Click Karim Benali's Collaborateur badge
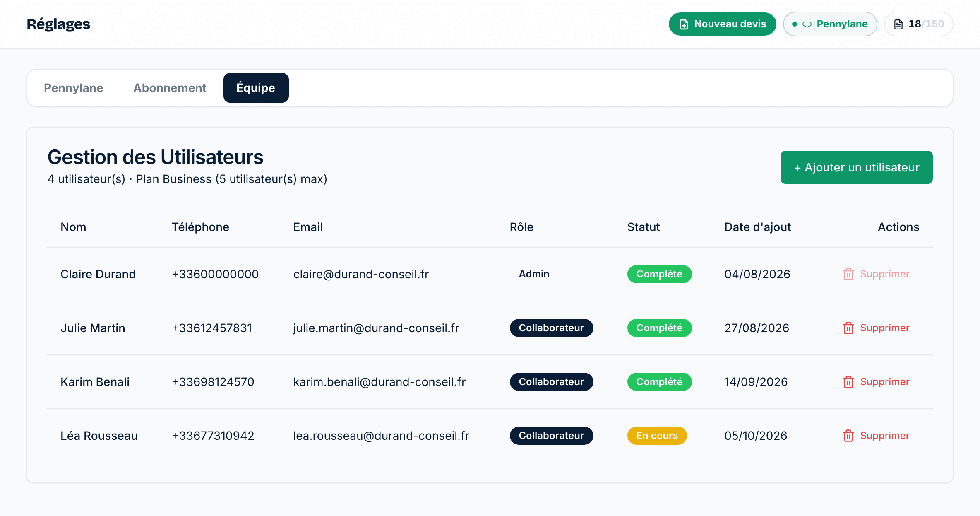980x516 pixels. click(x=552, y=382)
